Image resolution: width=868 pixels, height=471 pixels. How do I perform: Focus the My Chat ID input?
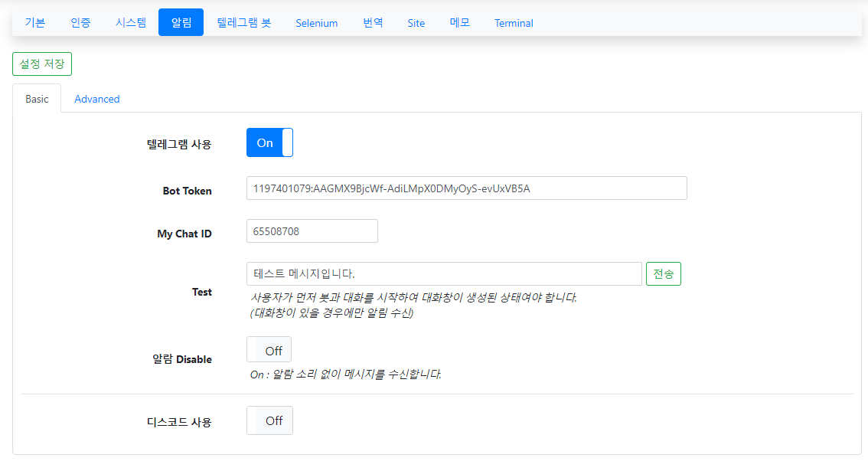coord(312,231)
